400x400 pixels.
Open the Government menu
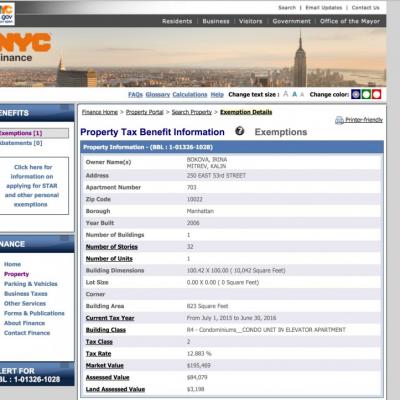291,21
